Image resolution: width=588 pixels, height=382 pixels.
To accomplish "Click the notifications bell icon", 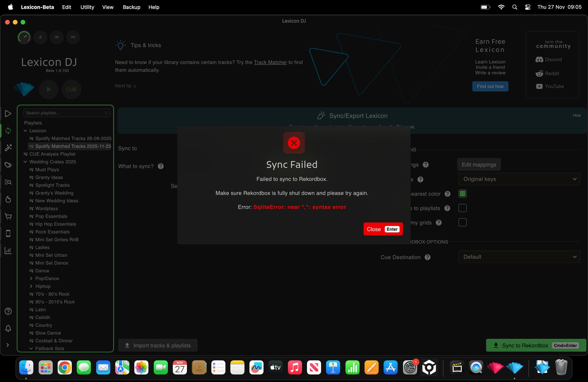I will 8,328.
